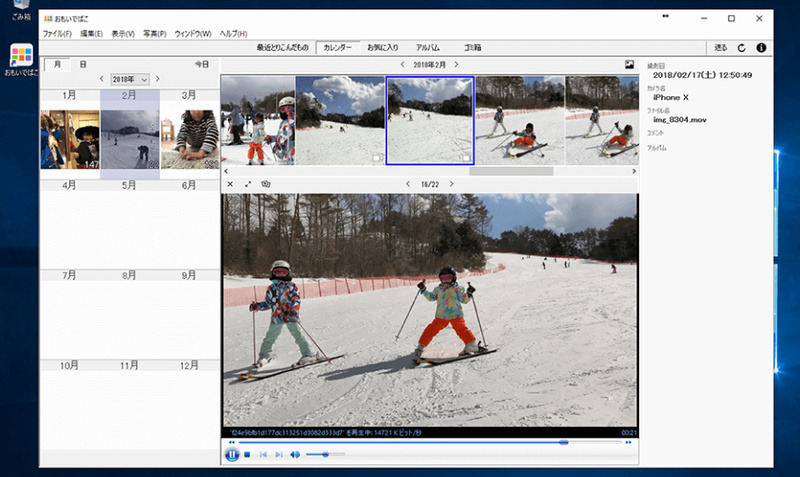Open the ファイル(F) menu

click(57, 34)
